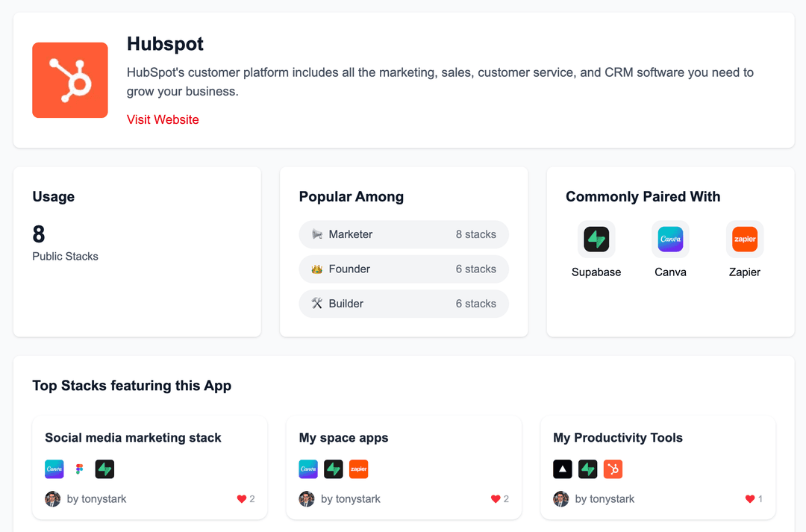Click Vercel triangle icon in My Productivity Tools
Viewport: 806px width, 532px height.
click(563, 469)
